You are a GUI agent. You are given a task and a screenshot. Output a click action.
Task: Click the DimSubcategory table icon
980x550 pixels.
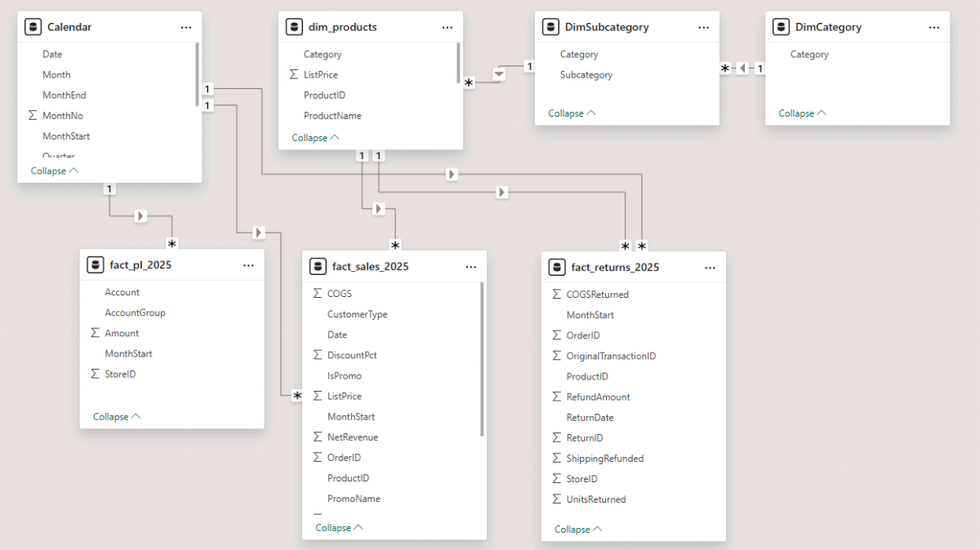551,27
